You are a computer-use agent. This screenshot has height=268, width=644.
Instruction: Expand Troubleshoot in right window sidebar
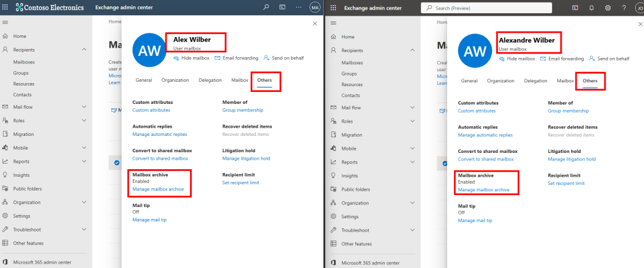[413, 230]
